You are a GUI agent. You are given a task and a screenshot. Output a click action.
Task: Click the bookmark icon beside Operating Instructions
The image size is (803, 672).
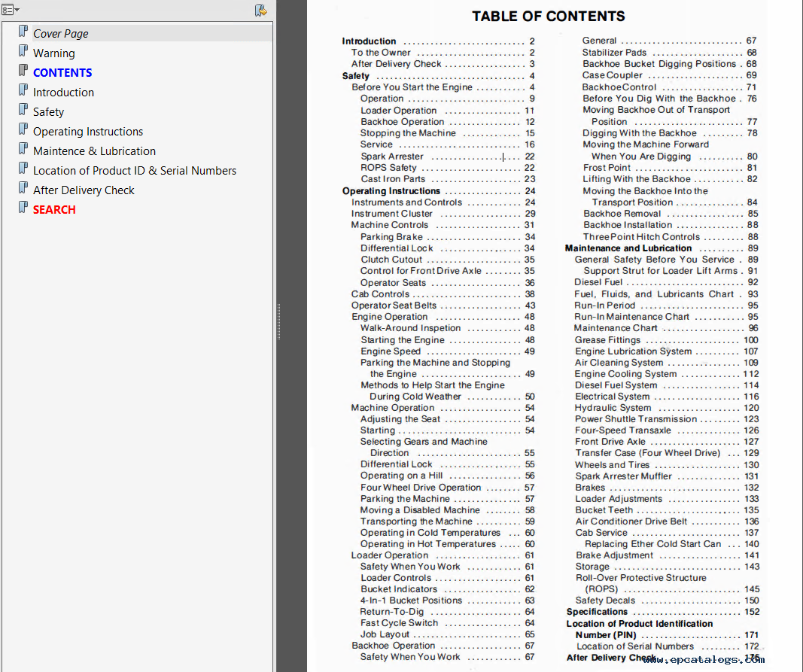click(23, 130)
